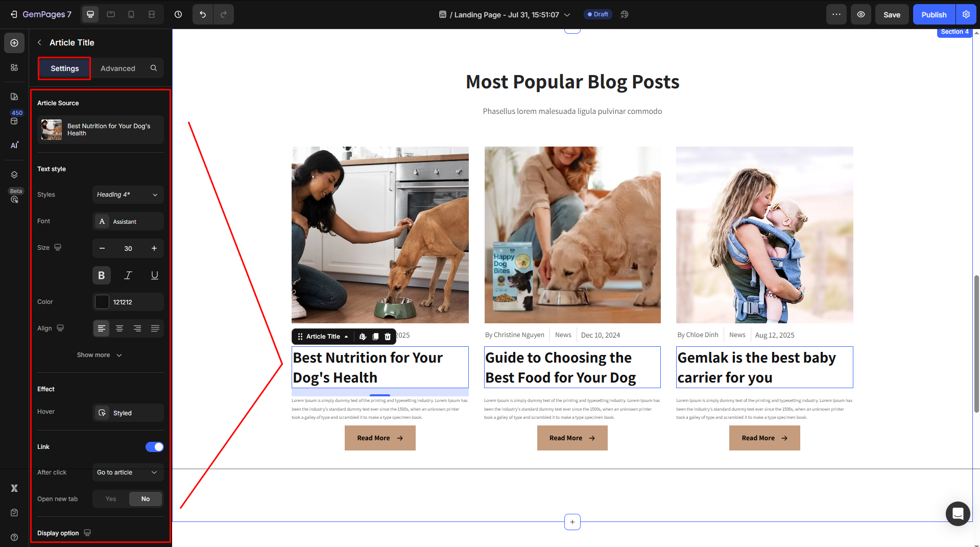Image resolution: width=980 pixels, height=547 pixels.
Task: Open the text Color swatch picker
Action: click(x=102, y=302)
